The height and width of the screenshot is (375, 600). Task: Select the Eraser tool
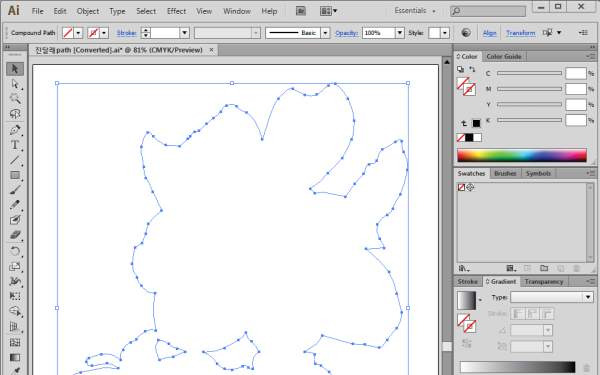(x=15, y=235)
